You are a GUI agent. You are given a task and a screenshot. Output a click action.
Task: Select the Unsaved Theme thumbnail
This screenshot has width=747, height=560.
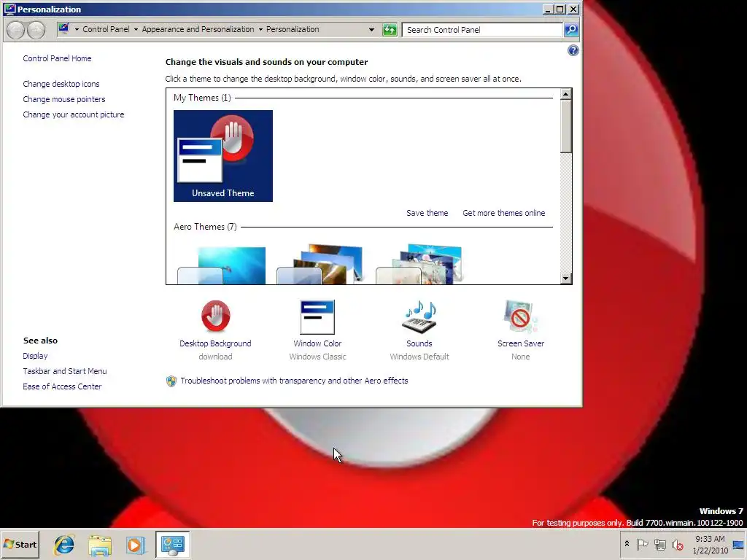coord(223,156)
